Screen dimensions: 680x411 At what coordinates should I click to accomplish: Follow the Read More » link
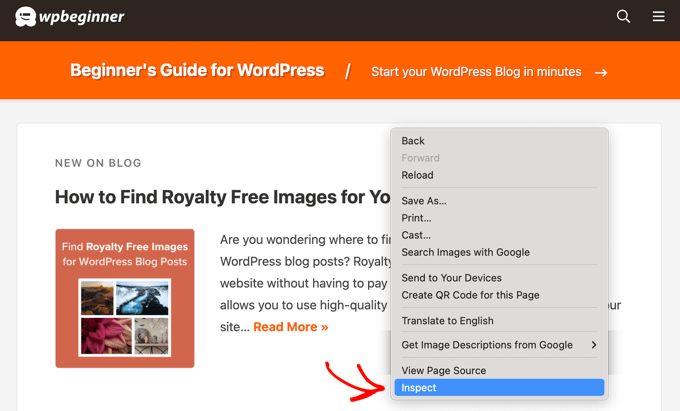tap(291, 327)
